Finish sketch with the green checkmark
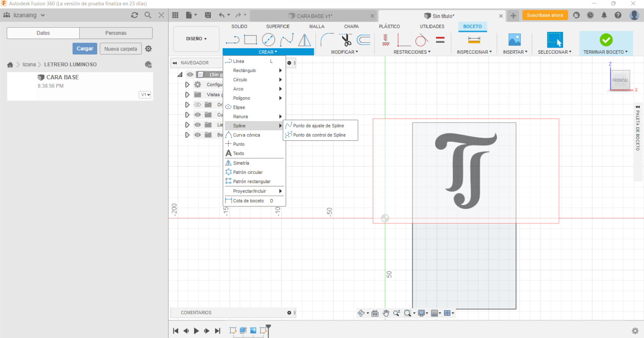Screen dimensions: 644x338 tap(606, 40)
